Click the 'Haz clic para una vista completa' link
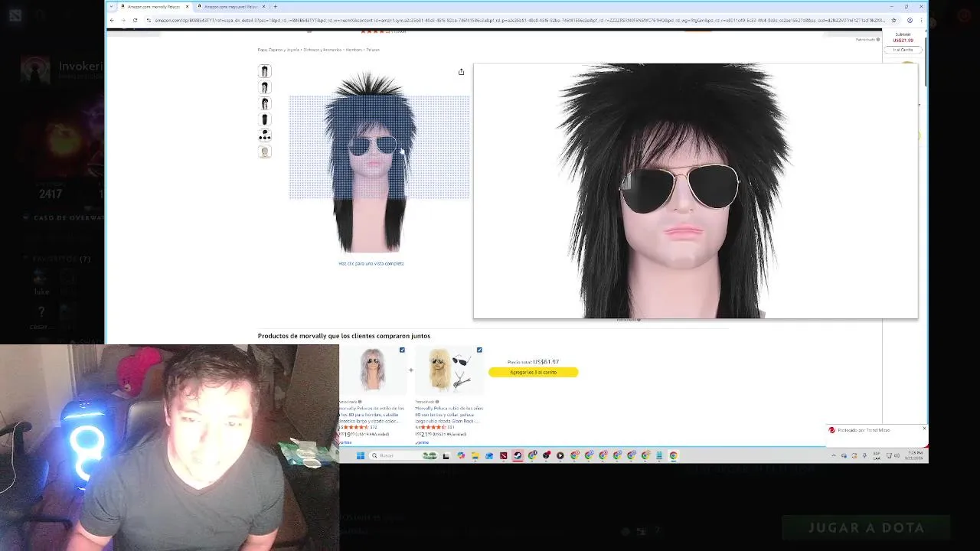 [371, 263]
